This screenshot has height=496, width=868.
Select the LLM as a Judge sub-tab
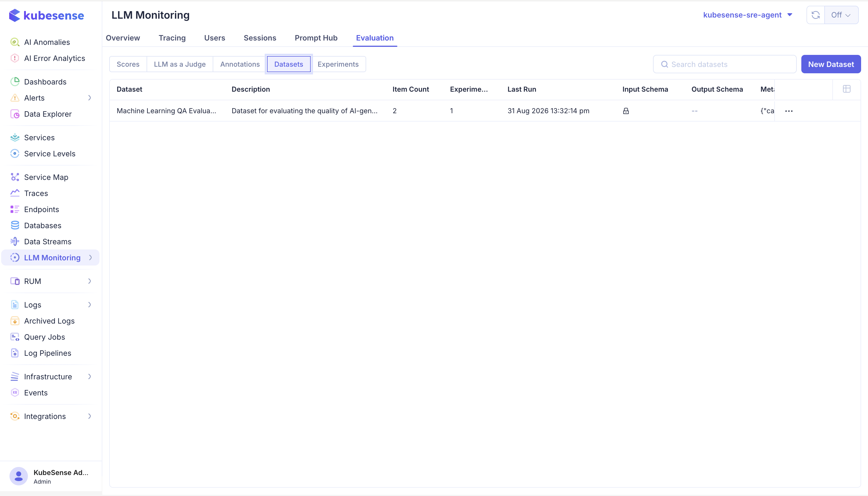[180, 64]
